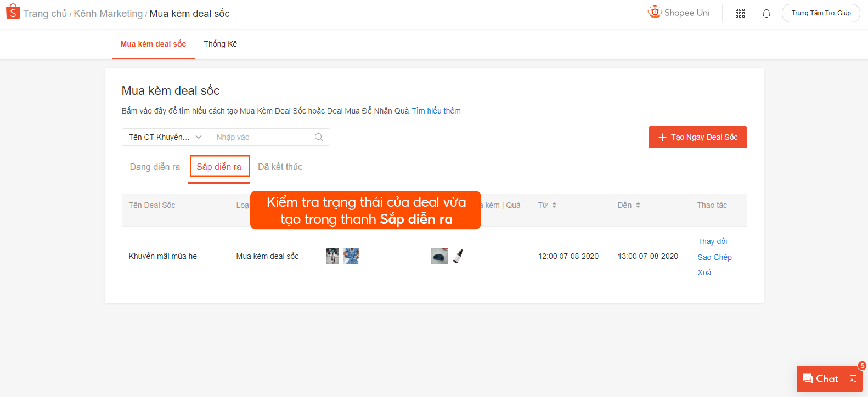The width and height of the screenshot is (868, 397).
Task: Click the search magnifier icon
Action: click(318, 137)
